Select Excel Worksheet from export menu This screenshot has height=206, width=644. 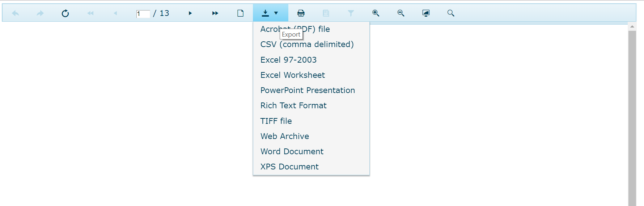292,75
